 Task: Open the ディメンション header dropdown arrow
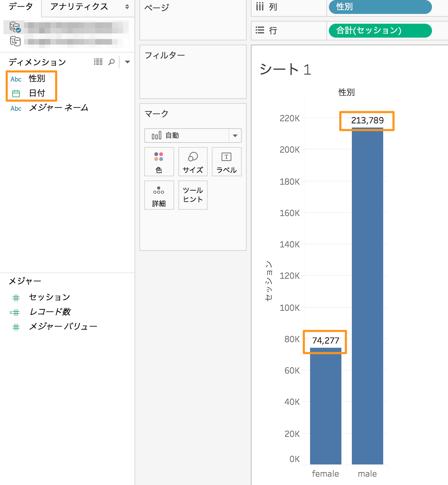click(128, 62)
